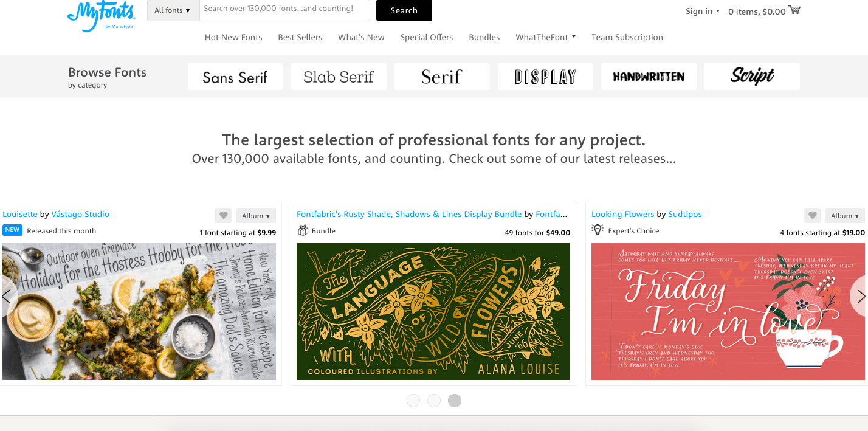868x431 pixels.
Task: Click the "Browse Fonts" heading
Action: point(108,72)
